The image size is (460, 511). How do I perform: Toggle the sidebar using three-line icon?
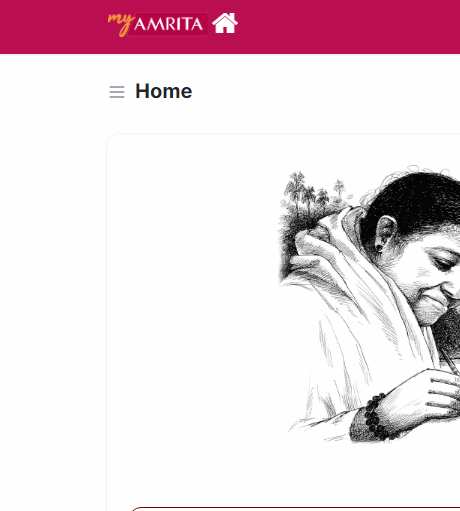click(117, 92)
